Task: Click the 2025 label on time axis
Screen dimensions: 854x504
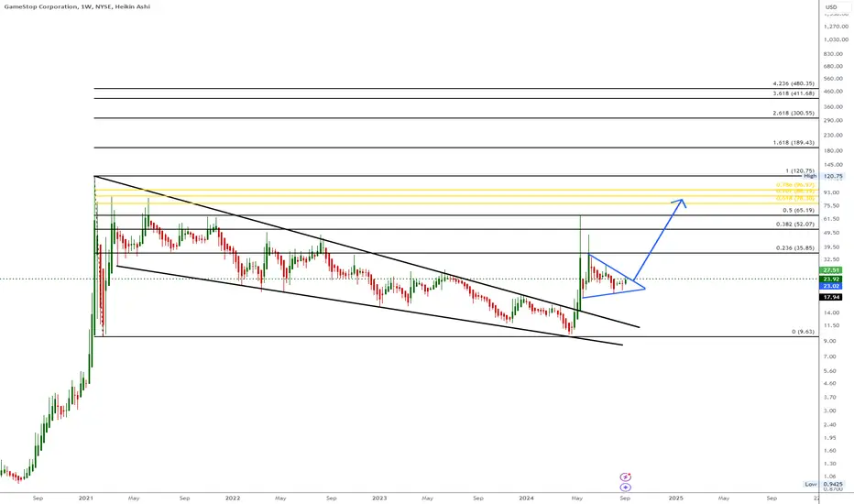Action: [676, 498]
